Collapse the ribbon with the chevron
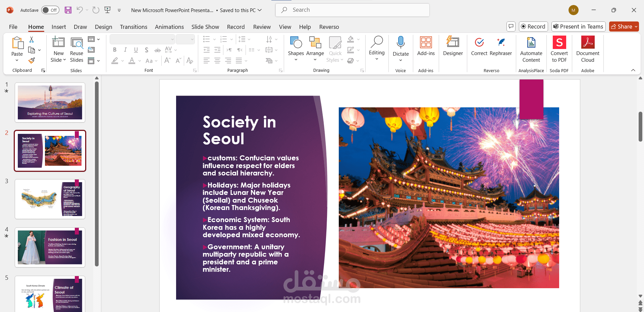 point(633,70)
